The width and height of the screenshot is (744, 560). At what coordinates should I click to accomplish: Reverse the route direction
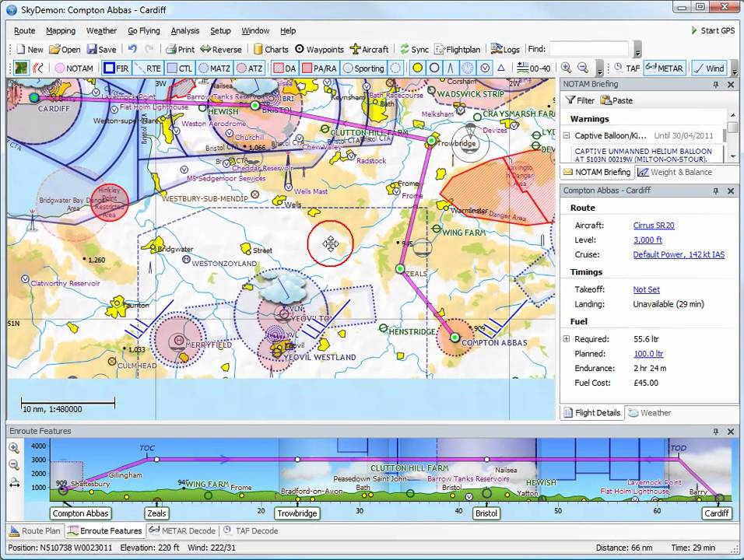click(x=221, y=49)
